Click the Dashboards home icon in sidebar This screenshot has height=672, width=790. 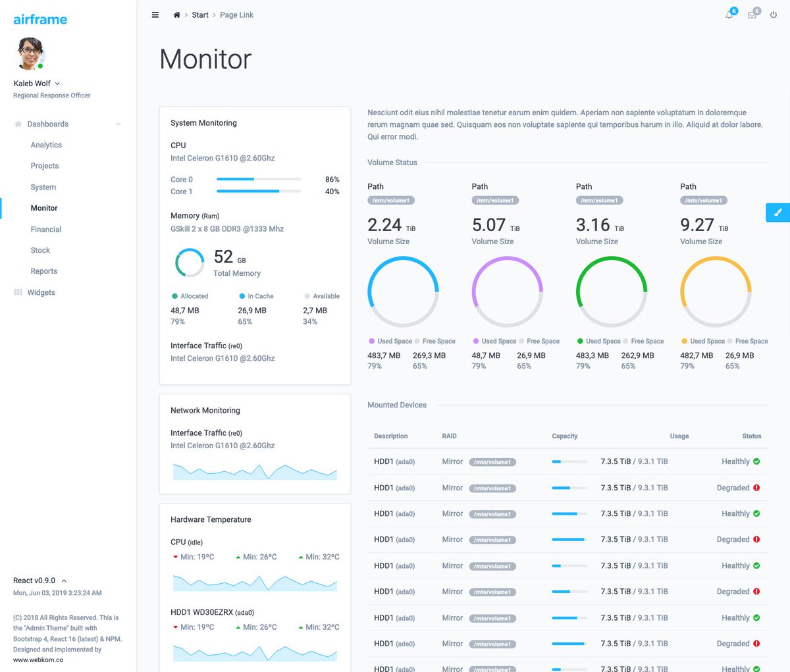click(x=18, y=124)
